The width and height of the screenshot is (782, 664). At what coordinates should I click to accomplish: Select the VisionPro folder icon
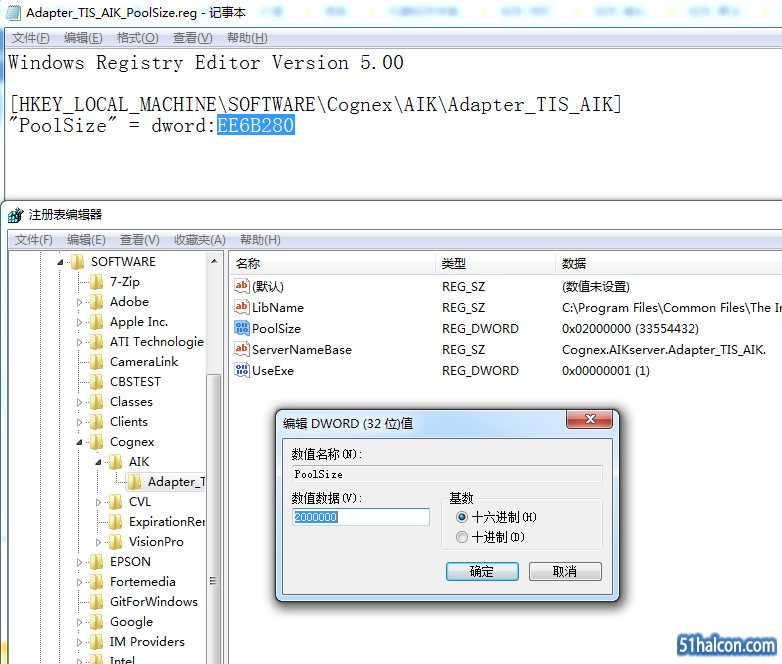[x=115, y=542]
